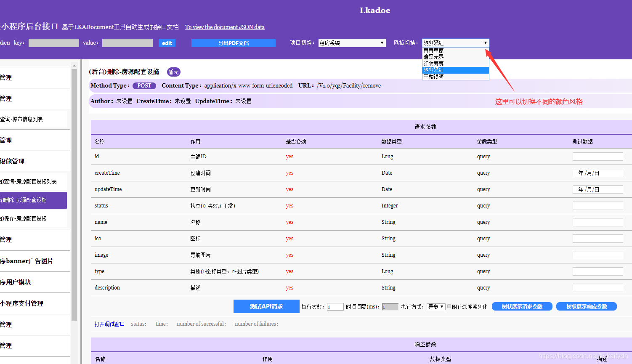This screenshot has height=364, width=632.
Task: Click the URL text /V1.0/yqz/Facility/remove
Action: (x=349, y=85)
